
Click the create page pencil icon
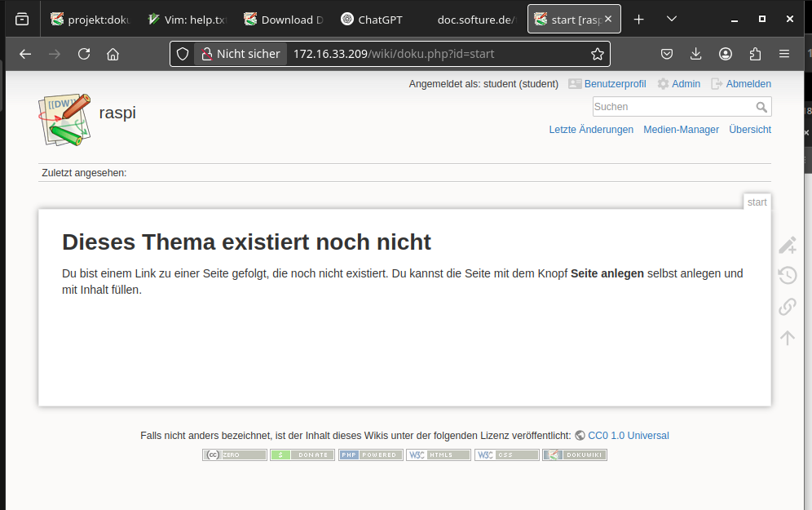pos(787,245)
